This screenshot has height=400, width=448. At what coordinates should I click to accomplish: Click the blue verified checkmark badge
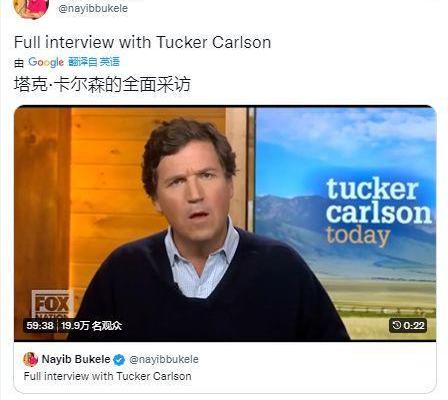(119, 360)
